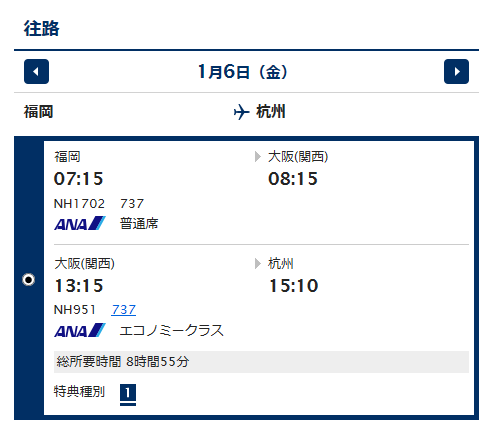This screenshot has width=497, height=425.
Task: Click the 1月6日（金）date heading
Action: 242,72
